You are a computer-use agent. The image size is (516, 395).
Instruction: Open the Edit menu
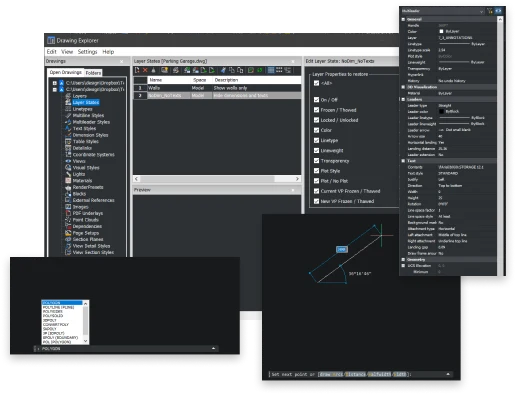pos(51,52)
